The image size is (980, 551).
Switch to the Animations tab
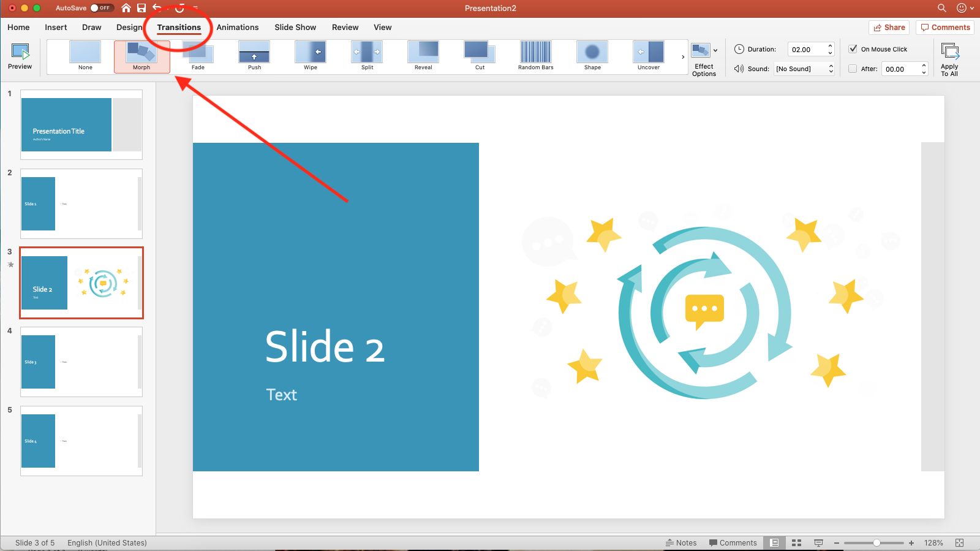[x=238, y=27]
